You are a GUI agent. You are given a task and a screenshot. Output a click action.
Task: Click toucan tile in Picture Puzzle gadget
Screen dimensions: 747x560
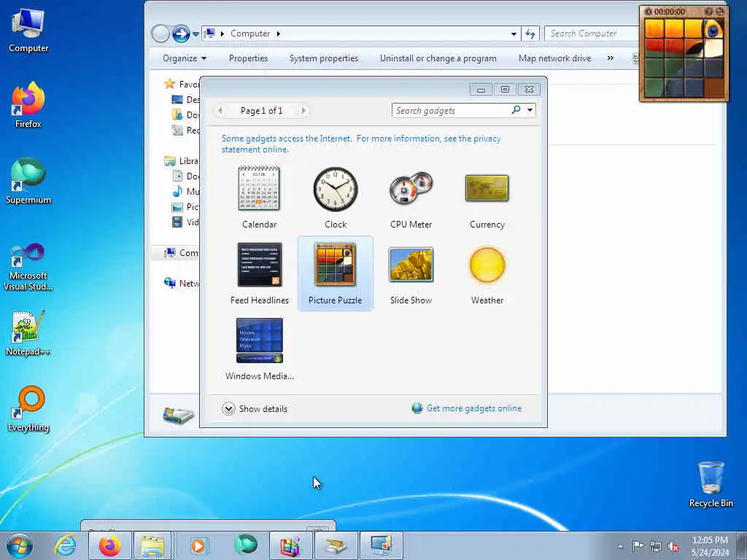(713, 29)
